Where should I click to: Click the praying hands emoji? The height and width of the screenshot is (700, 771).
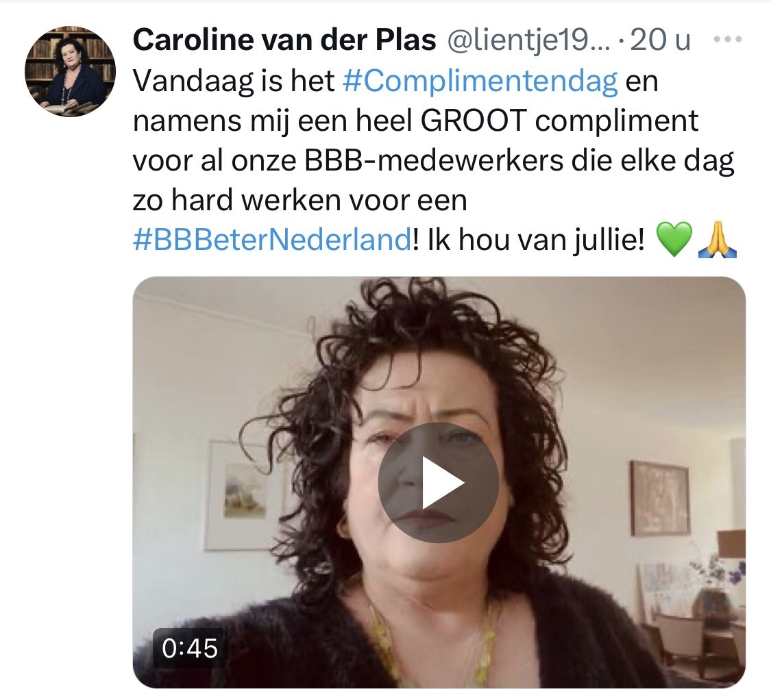[718, 239]
